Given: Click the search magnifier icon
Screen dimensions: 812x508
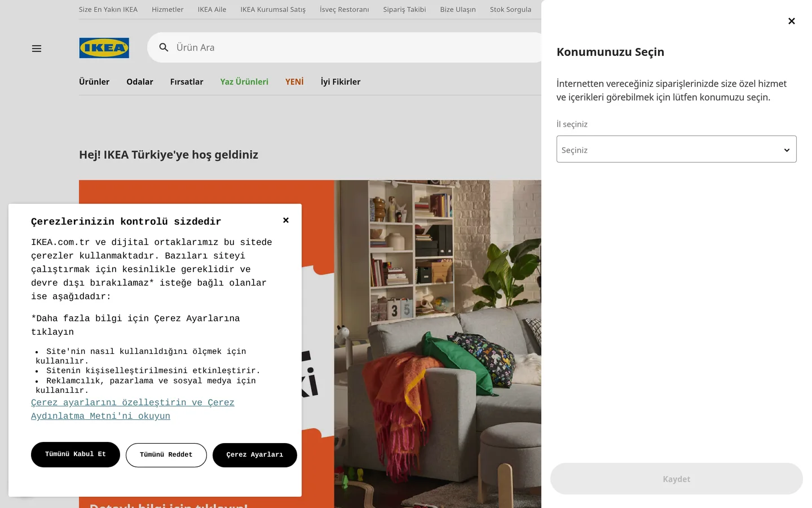Looking at the screenshot, I should (164, 47).
